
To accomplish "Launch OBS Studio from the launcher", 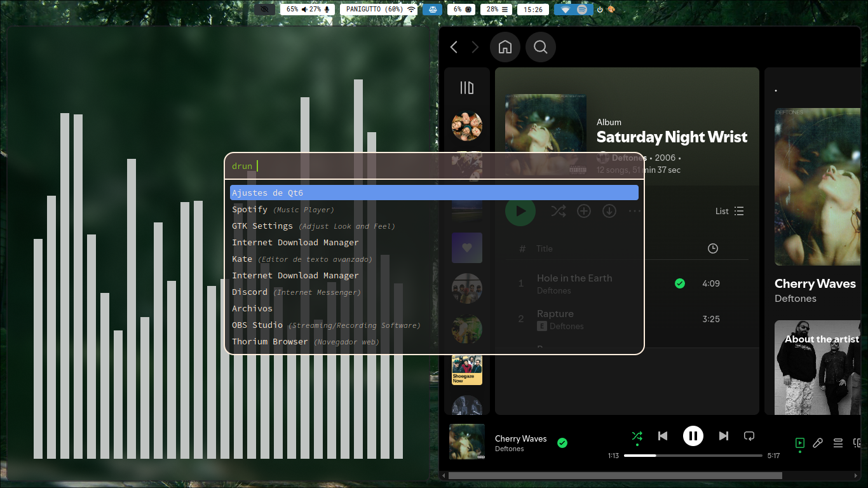I will click(434, 325).
